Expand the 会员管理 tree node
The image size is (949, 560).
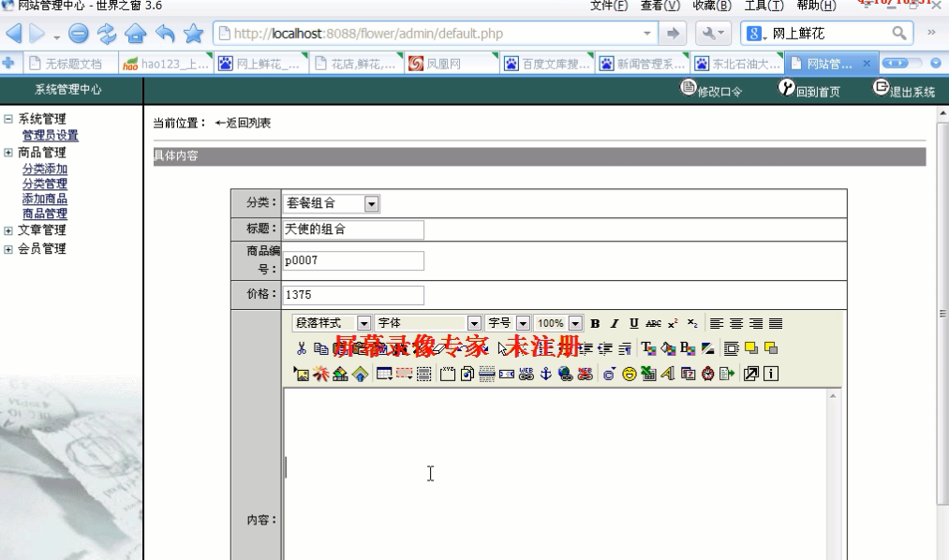tap(7, 249)
